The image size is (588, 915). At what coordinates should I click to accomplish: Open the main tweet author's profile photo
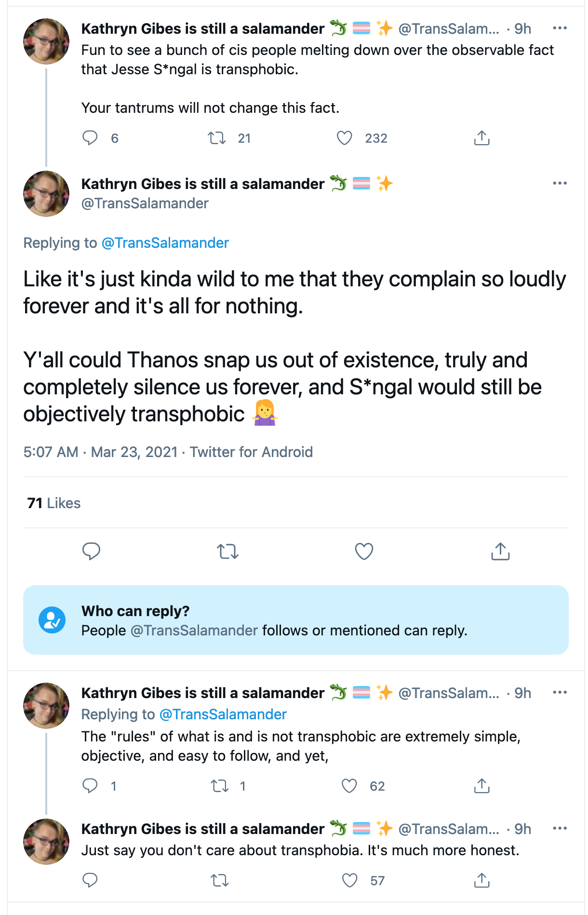point(46,194)
